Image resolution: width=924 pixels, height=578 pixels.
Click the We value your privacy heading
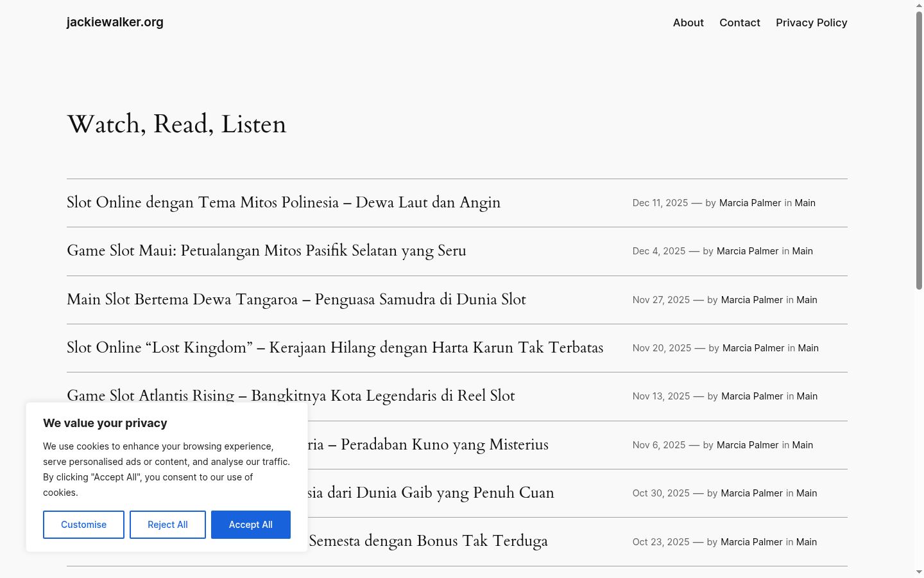tap(105, 423)
